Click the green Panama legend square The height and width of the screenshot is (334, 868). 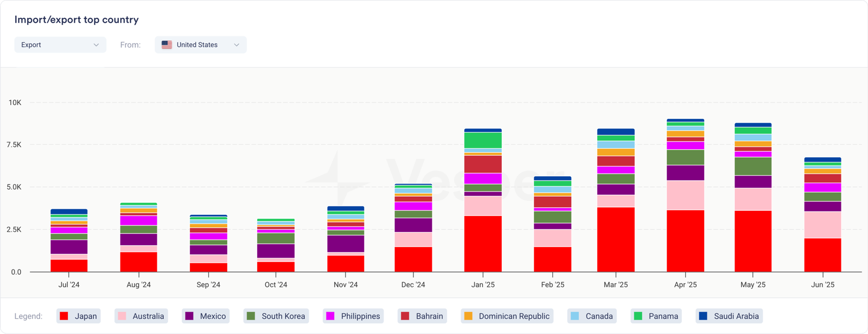pyautogui.click(x=638, y=316)
